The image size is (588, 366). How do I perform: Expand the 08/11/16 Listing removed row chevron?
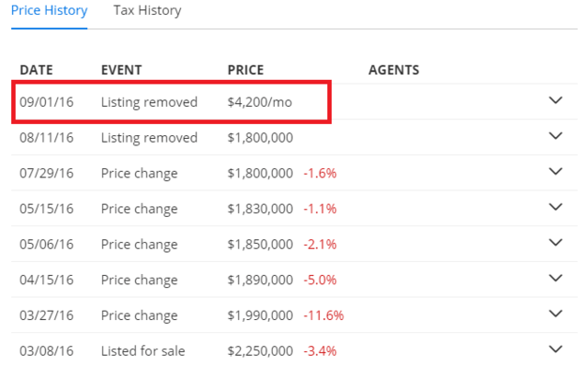(x=555, y=136)
